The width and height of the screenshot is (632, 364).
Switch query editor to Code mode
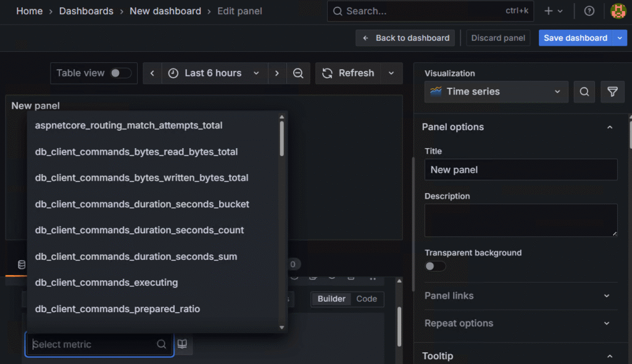[367, 299]
